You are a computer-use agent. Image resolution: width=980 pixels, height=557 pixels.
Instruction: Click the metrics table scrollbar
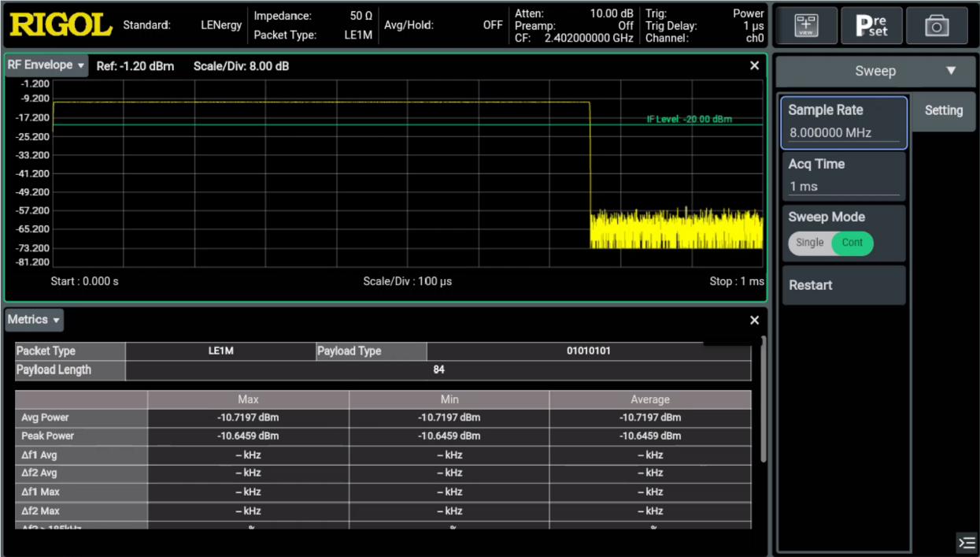pos(762,399)
